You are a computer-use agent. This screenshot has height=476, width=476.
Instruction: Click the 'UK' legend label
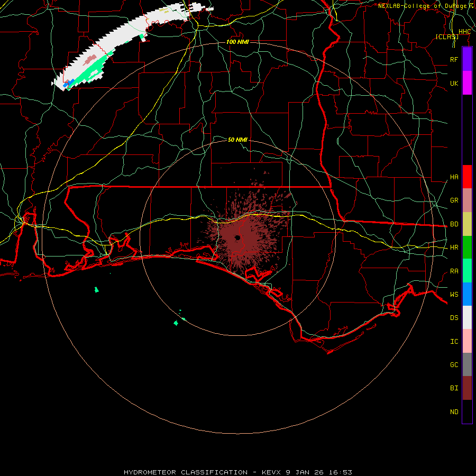[454, 83]
